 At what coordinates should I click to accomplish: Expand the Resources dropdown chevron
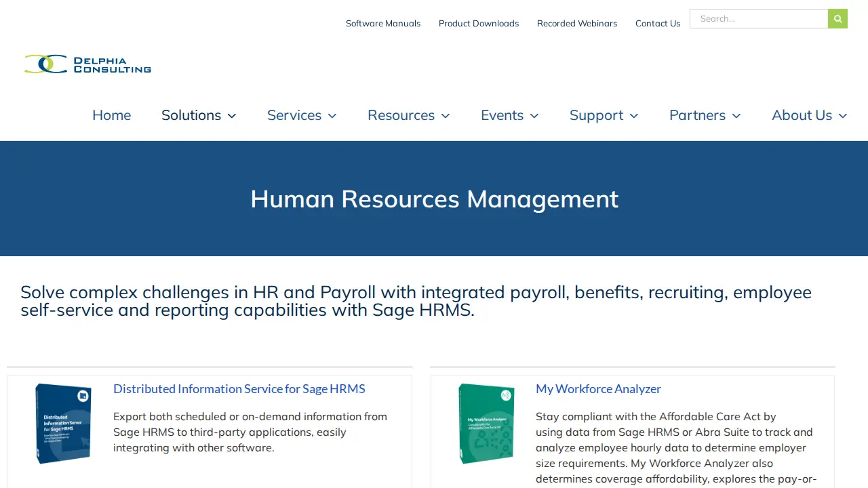(x=446, y=116)
